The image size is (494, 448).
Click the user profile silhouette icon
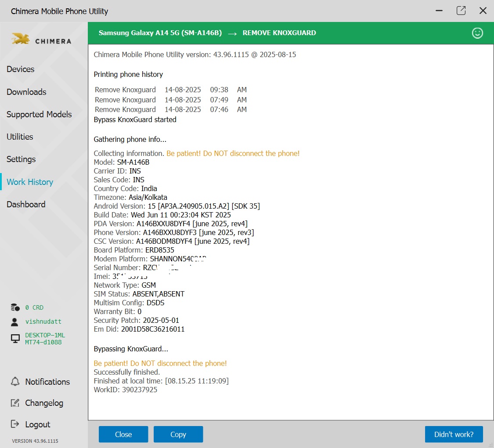(x=14, y=322)
